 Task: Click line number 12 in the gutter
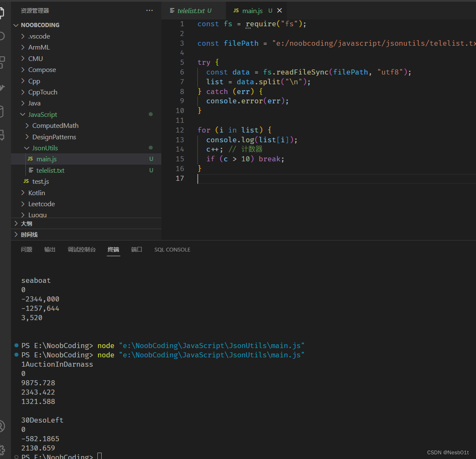(180, 130)
